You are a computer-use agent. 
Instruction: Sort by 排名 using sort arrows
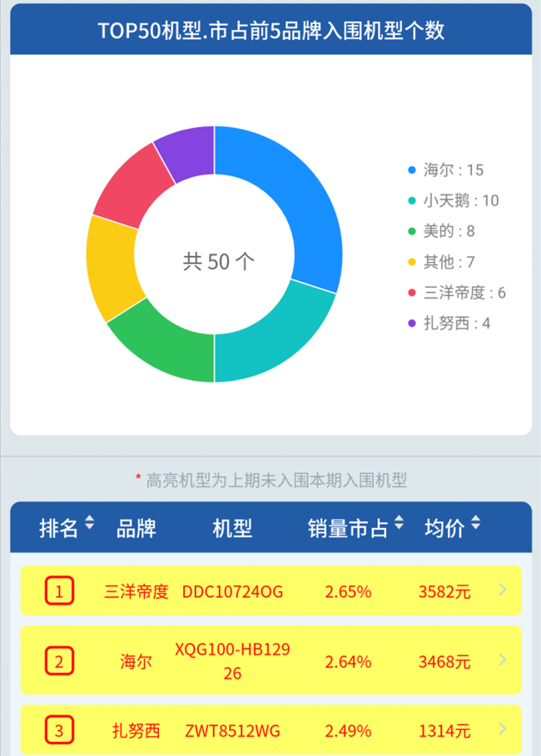[x=89, y=523]
